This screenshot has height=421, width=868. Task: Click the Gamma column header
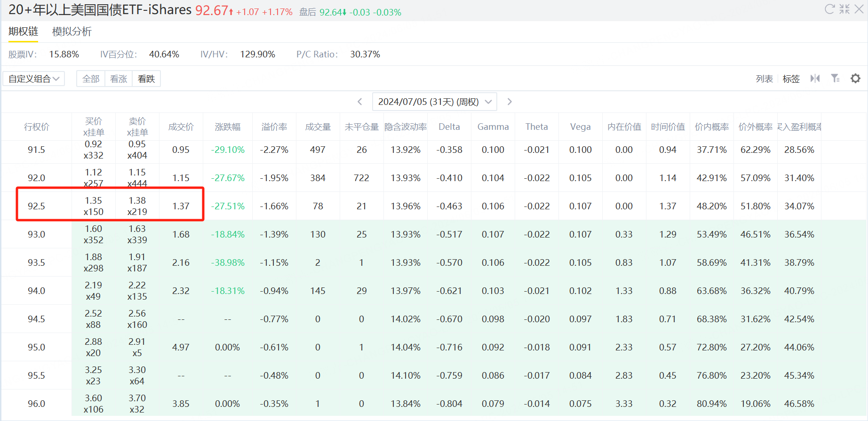click(x=493, y=127)
